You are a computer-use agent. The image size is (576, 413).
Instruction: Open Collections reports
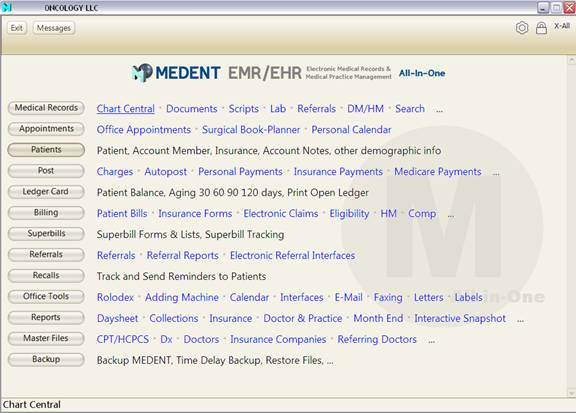pyautogui.click(x=173, y=318)
